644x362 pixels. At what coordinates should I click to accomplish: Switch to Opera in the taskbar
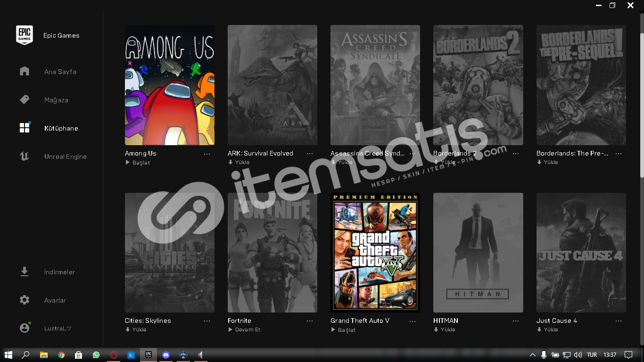[114, 354]
